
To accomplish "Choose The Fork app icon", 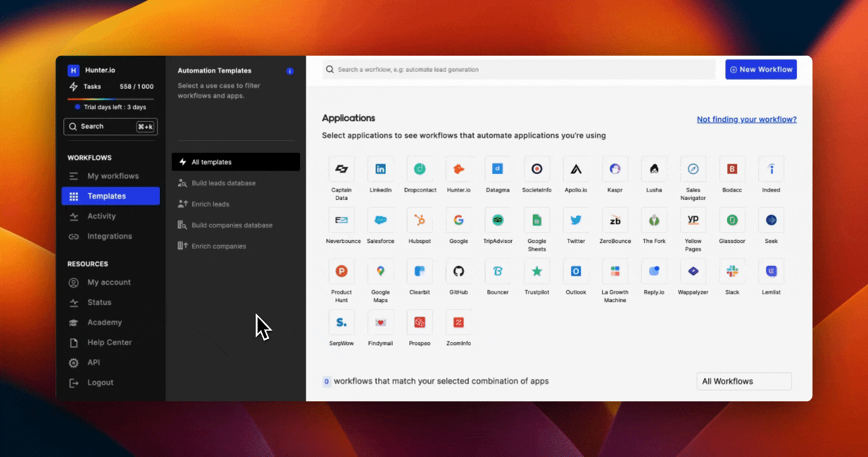I will click(654, 220).
